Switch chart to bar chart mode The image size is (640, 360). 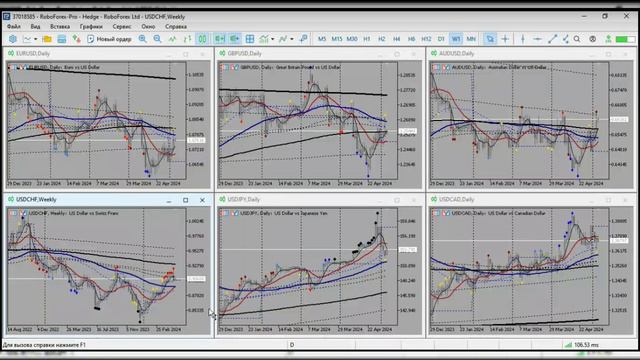[187, 39]
